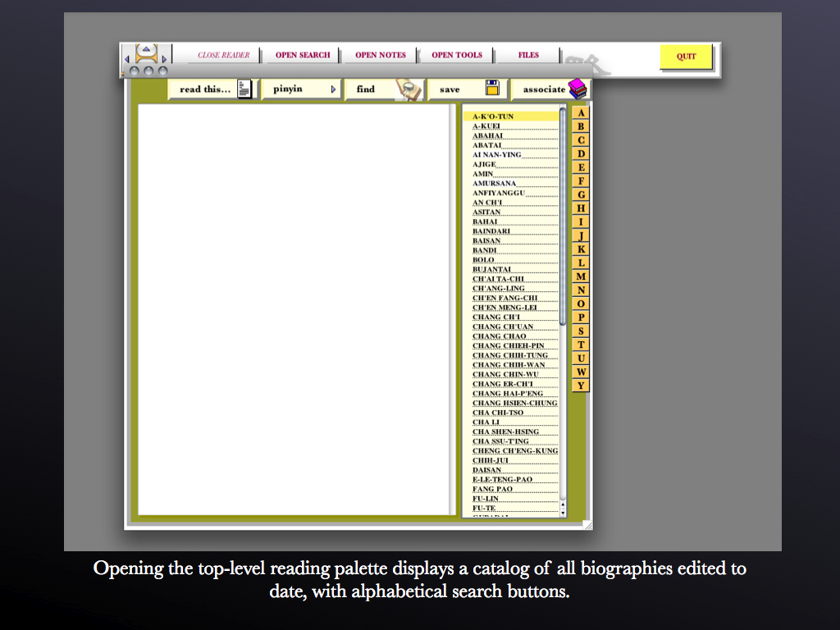Click the K alphabetical search button
The image size is (840, 630).
581,249
